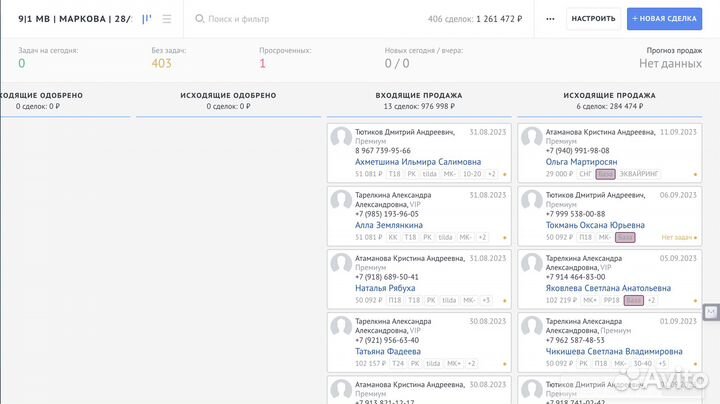Open lead Алла Землянкина

388,225
